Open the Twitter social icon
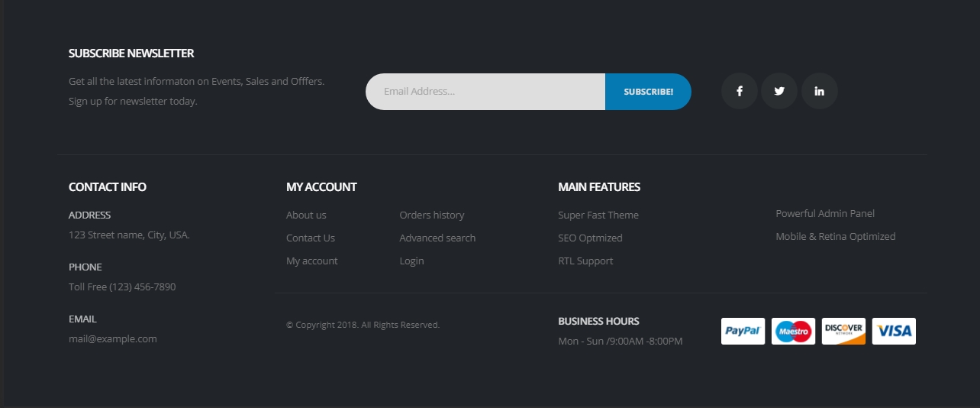The image size is (980, 408). (x=779, y=91)
